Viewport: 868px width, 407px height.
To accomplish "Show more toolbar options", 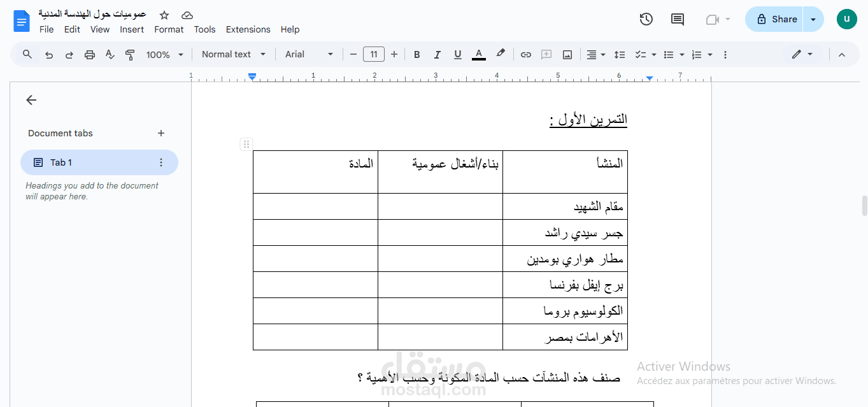I will (726, 55).
